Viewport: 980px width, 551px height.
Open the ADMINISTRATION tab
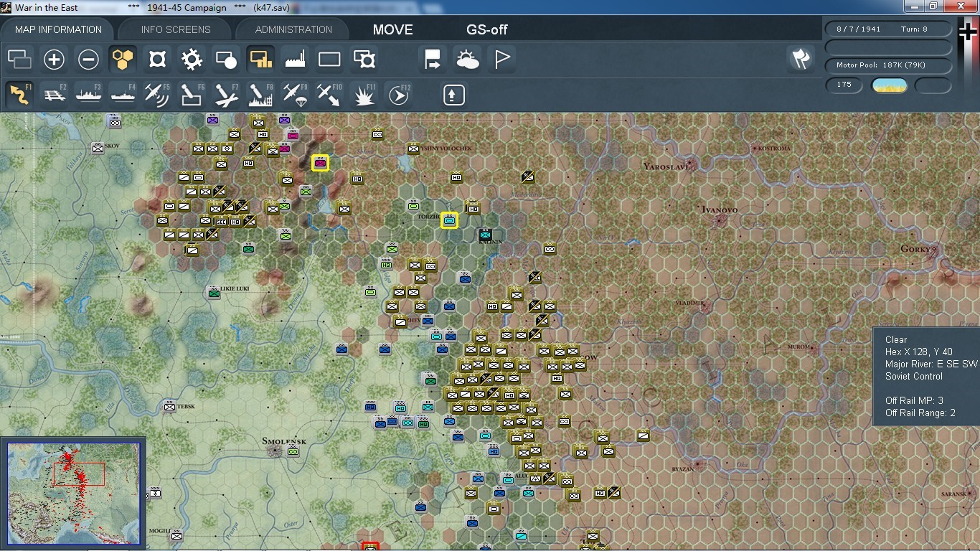pos(293,29)
